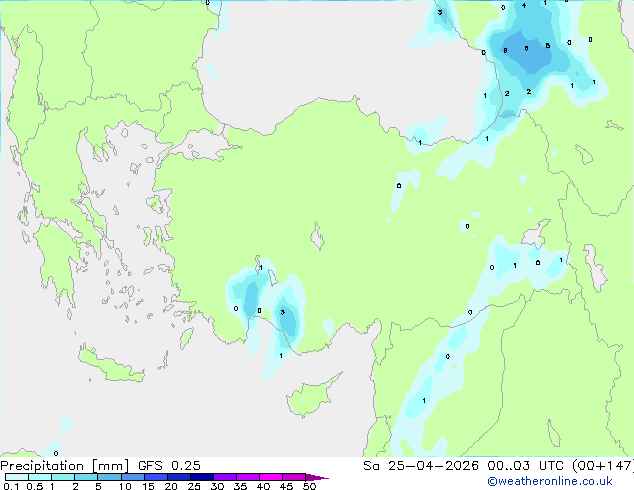Click the legend scale label '0.5'

click(35, 486)
